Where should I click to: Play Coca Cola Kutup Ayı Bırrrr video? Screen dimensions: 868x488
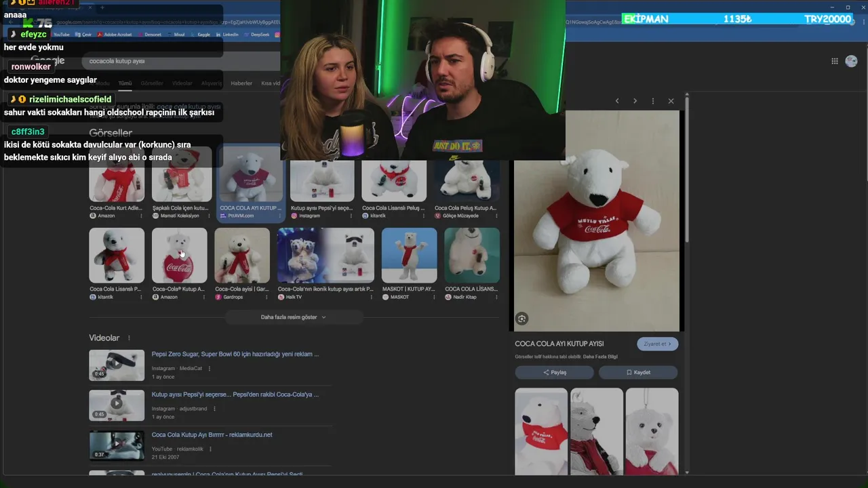[x=117, y=445]
